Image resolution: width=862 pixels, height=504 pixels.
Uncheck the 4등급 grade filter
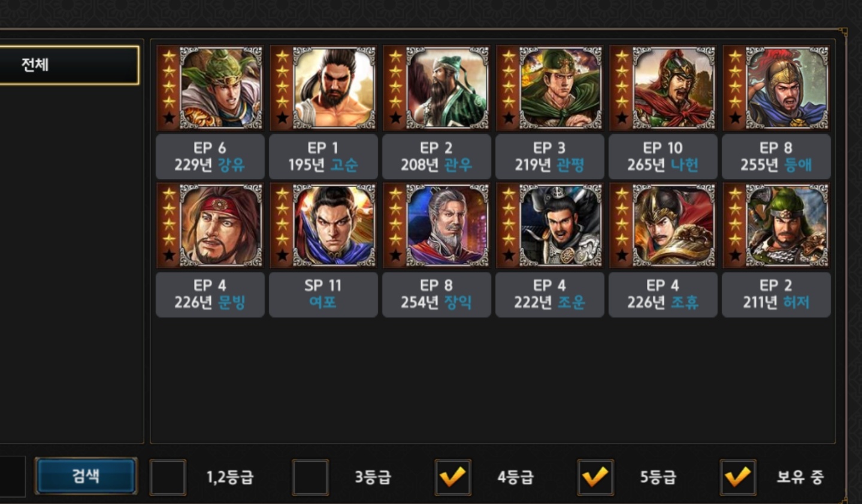pos(453,477)
